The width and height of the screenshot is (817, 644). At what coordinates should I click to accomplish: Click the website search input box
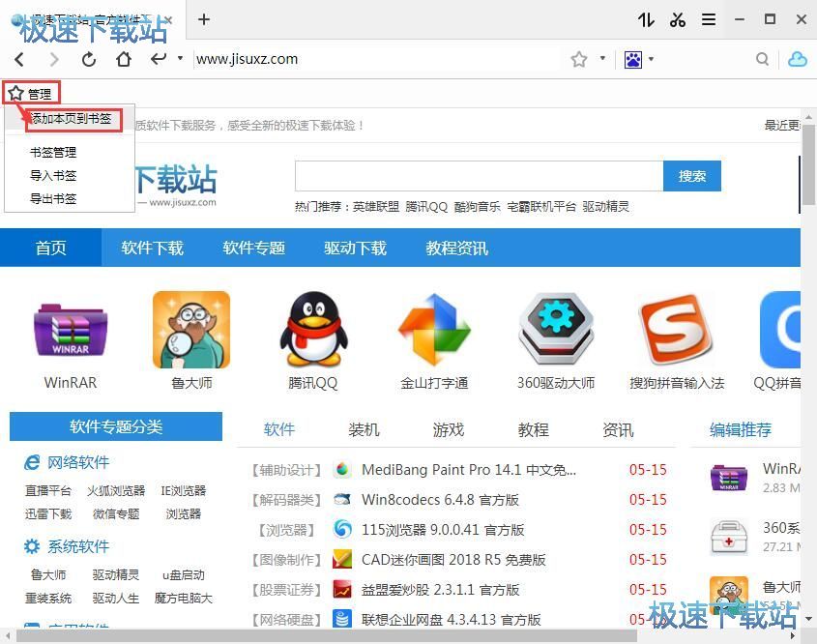[479, 176]
